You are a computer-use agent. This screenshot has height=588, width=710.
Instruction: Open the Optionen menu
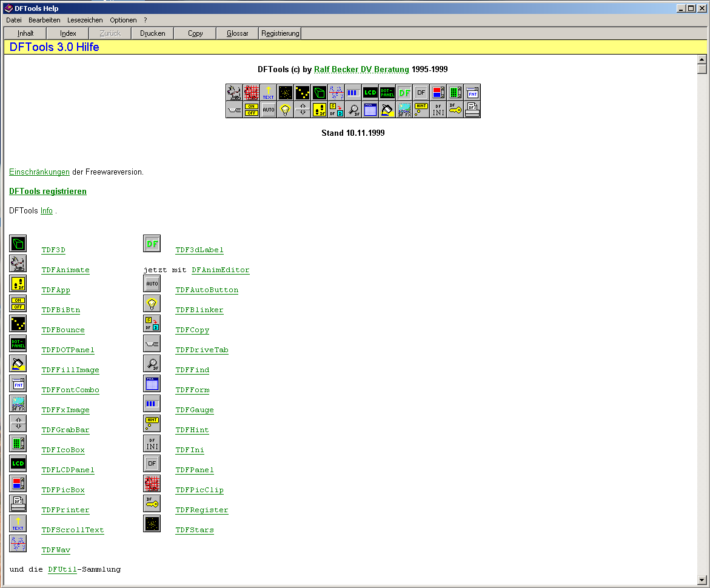(x=123, y=20)
